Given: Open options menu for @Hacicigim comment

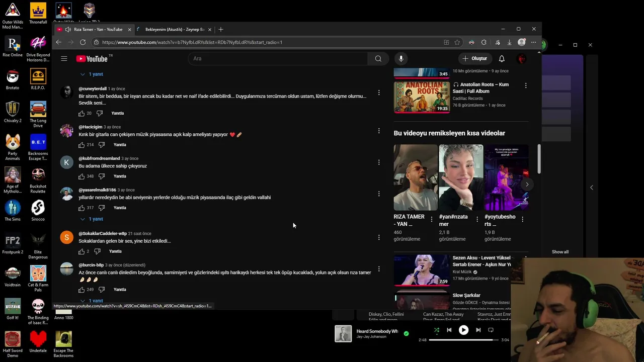Looking at the screenshot, I should [379, 131].
